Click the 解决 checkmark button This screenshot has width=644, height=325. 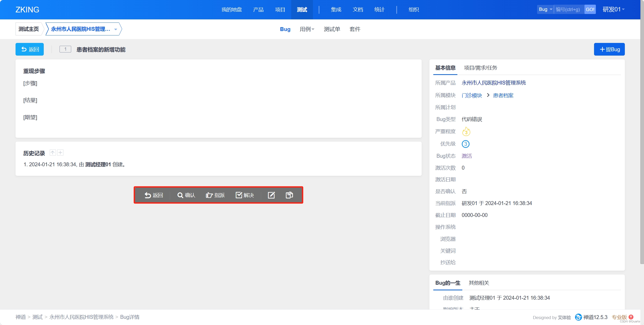(245, 195)
